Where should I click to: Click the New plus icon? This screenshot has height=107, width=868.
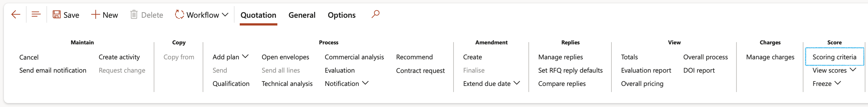pos(95,14)
